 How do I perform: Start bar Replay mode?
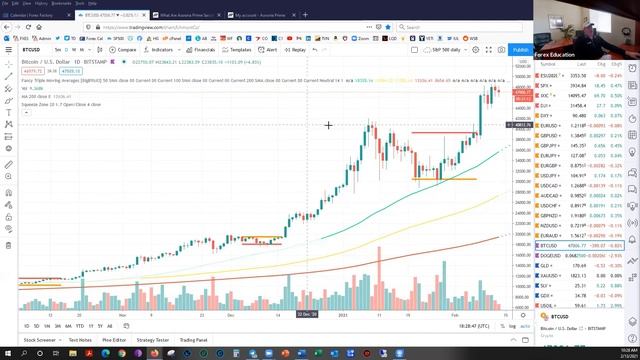[295, 50]
